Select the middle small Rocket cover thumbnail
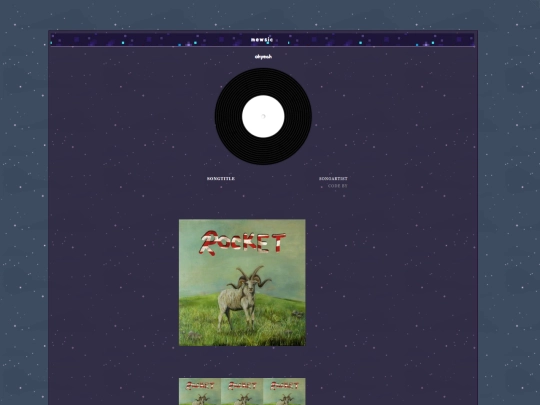 pos(242,392)
